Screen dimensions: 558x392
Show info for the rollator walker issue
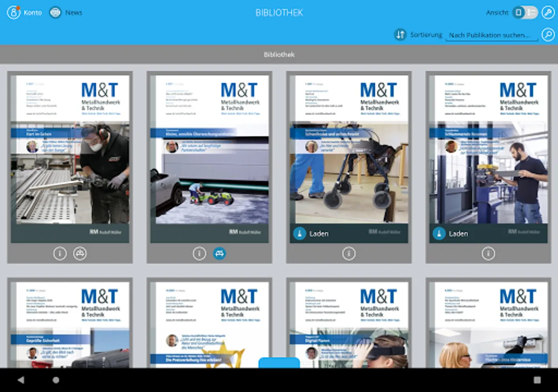[349, 253]
